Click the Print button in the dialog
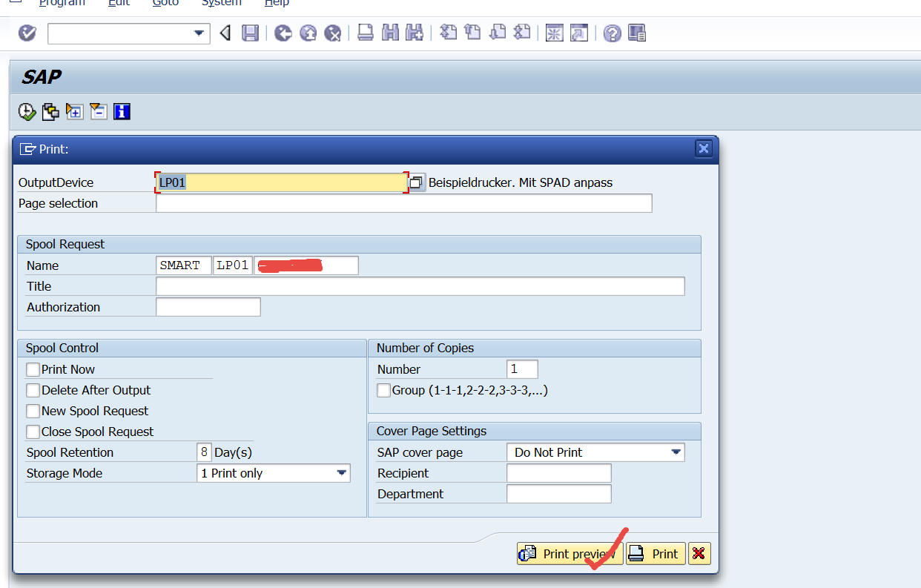This screenshot has height=588, width=921. (656, 553)
